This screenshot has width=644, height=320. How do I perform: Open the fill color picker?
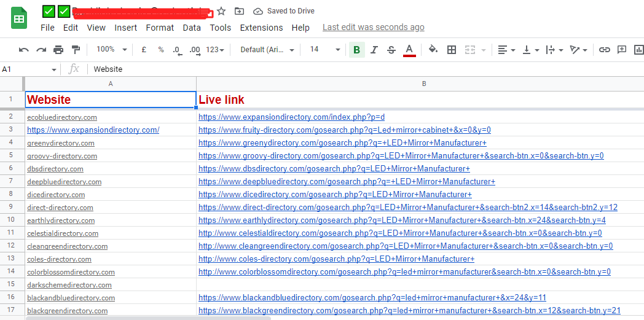(x=433, y=50)
